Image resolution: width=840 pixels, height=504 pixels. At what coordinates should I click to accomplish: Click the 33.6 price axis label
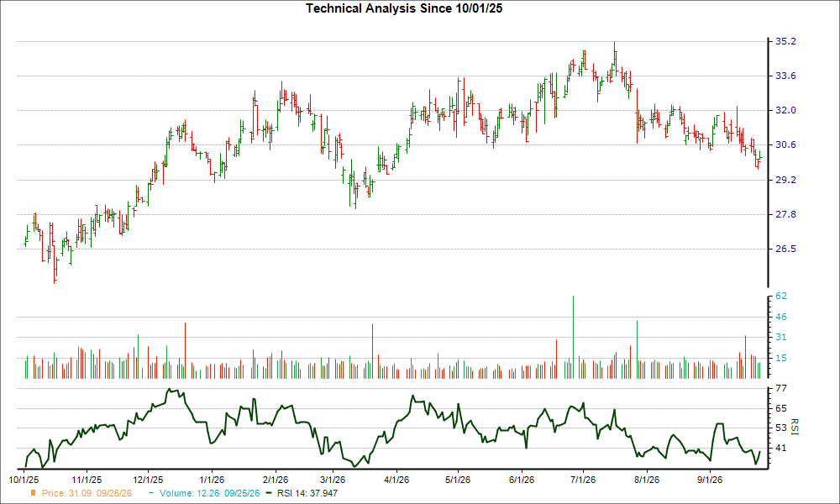786,76
